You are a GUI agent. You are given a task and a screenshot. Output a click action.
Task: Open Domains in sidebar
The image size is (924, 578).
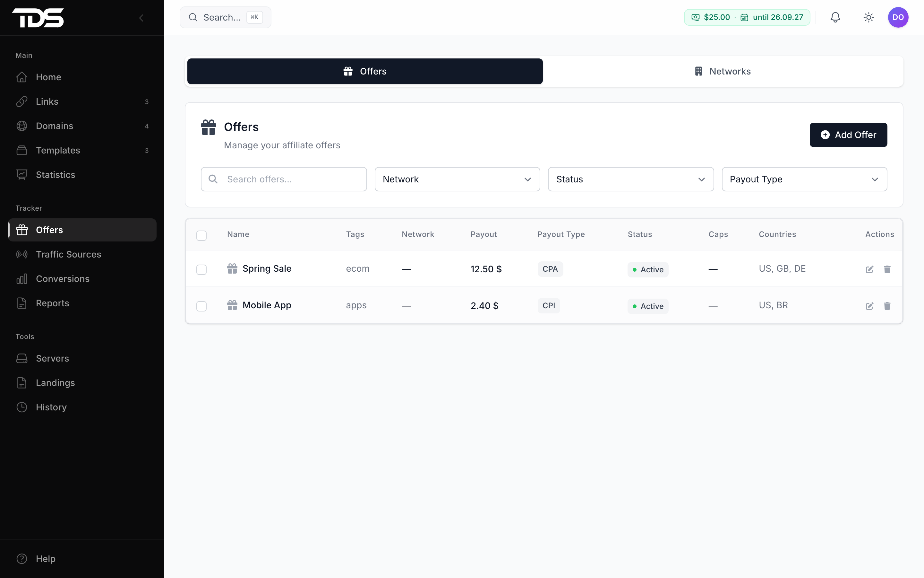pyautogui.click(x=82, y=126)
